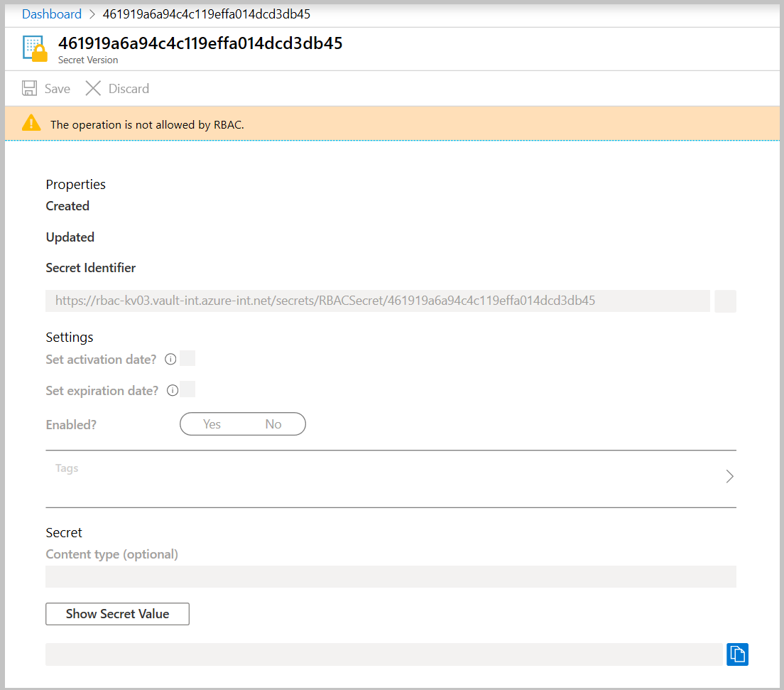Open the Tags row
The height and width of the screenshot is (690, 784).
tap(391, 479)
